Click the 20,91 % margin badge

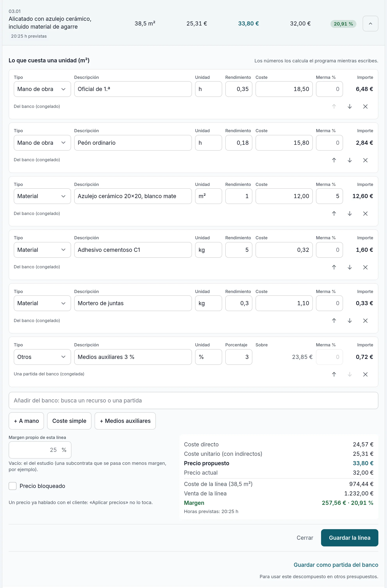343,24
